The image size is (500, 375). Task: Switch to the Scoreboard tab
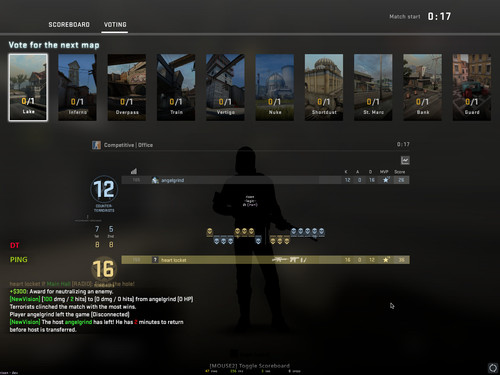pyautogui.click(x=69, y=25)
